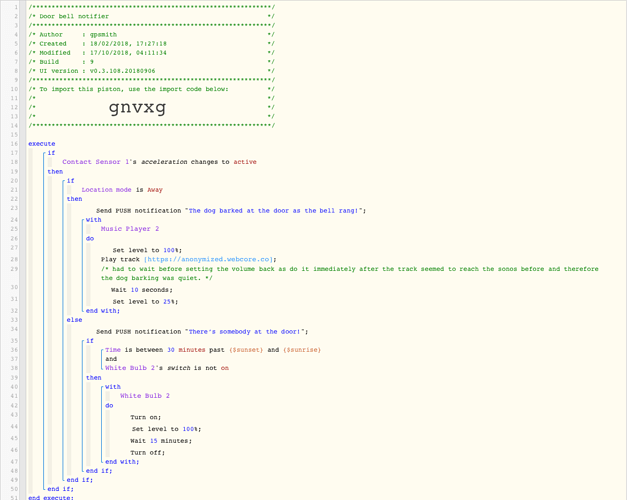Click the 'UI version' comment line

151,71
